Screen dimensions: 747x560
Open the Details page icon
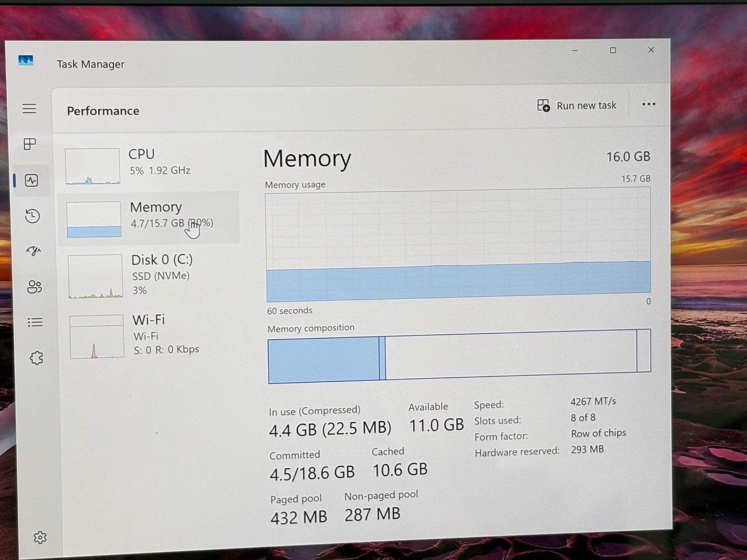coord(35,322)
